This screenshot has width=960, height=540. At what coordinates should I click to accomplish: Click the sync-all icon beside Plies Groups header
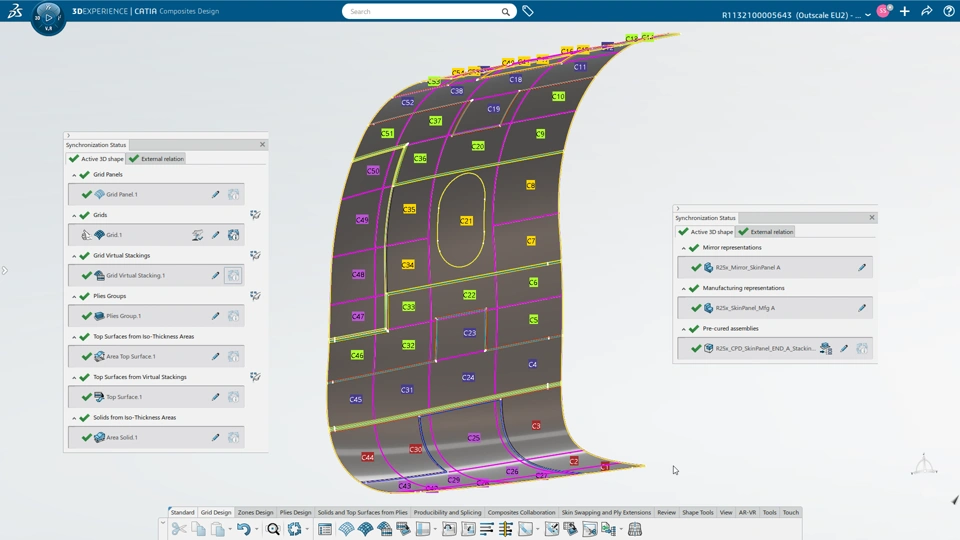255,296
